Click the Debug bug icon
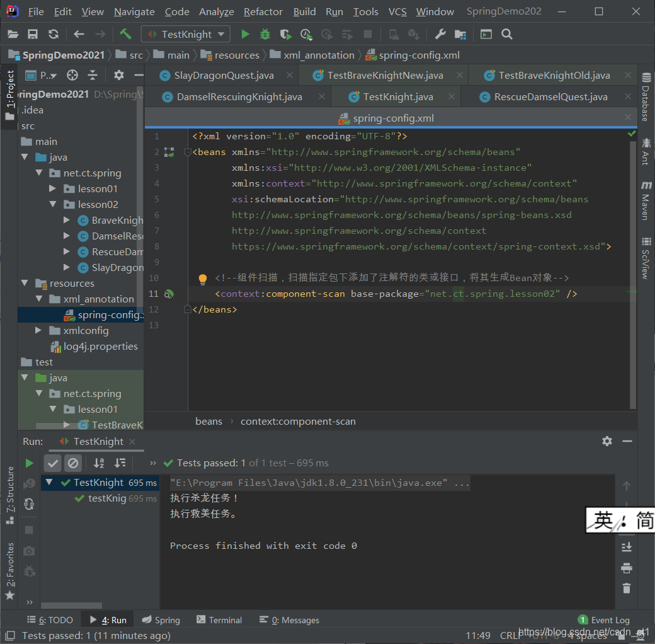 (265, 34)
